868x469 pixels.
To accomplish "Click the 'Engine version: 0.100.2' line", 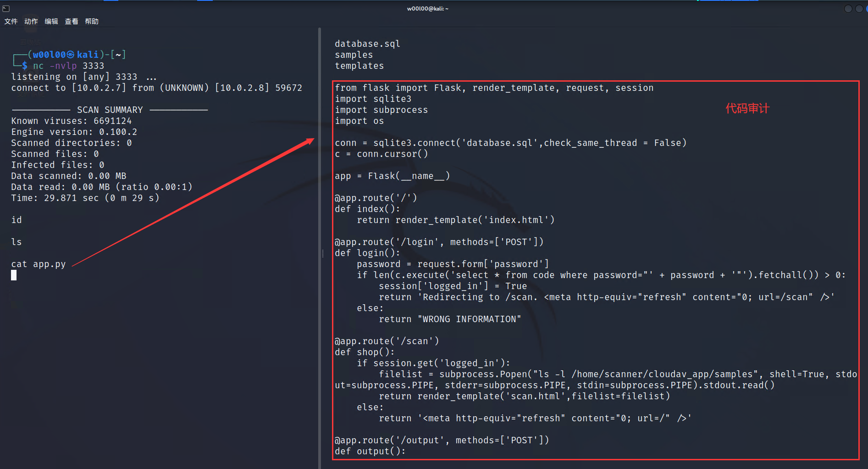I will pyautogui.click(x=74, y=132).
